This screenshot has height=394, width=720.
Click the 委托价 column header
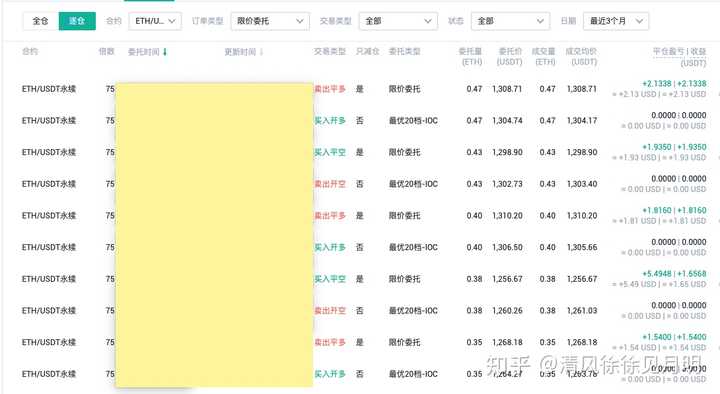(510, 56)
